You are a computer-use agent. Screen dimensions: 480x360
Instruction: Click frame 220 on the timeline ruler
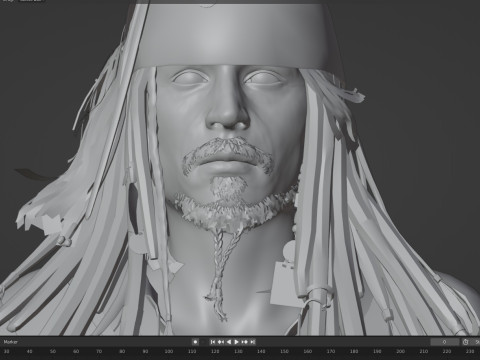tap(447, 351)
